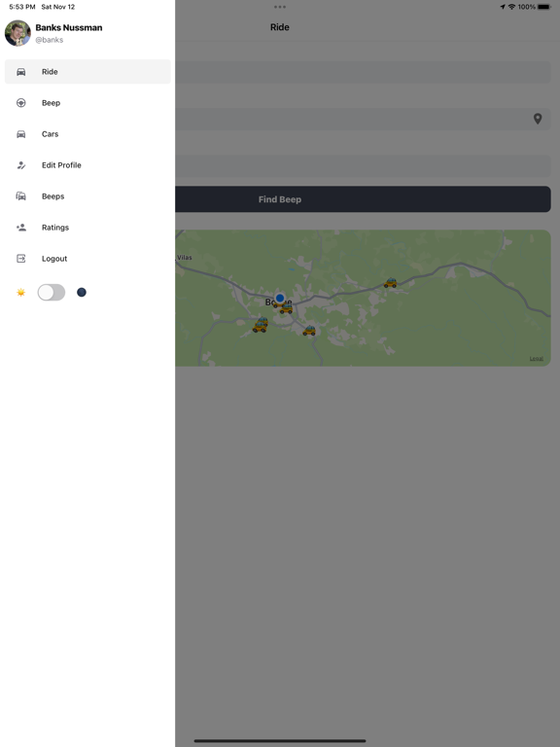Tap the three-dot multitasking control at top
Image resolution: width=560 pixels, height=747 pixels.
280,7
